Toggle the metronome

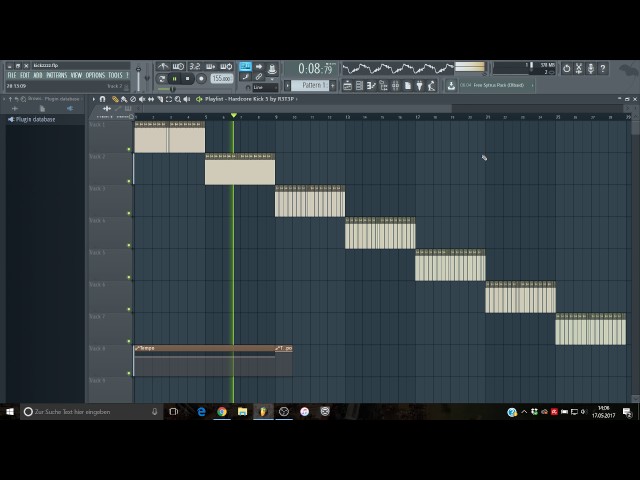tap(163, 66)
